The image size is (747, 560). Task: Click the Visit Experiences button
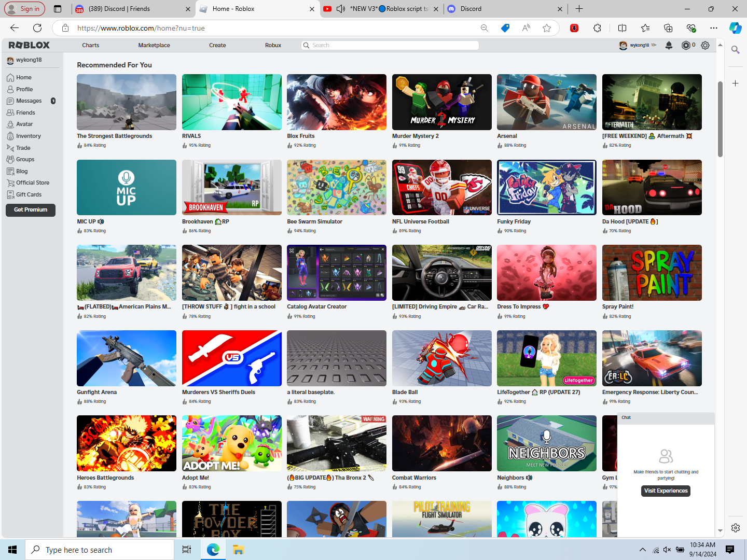[666, 491]
